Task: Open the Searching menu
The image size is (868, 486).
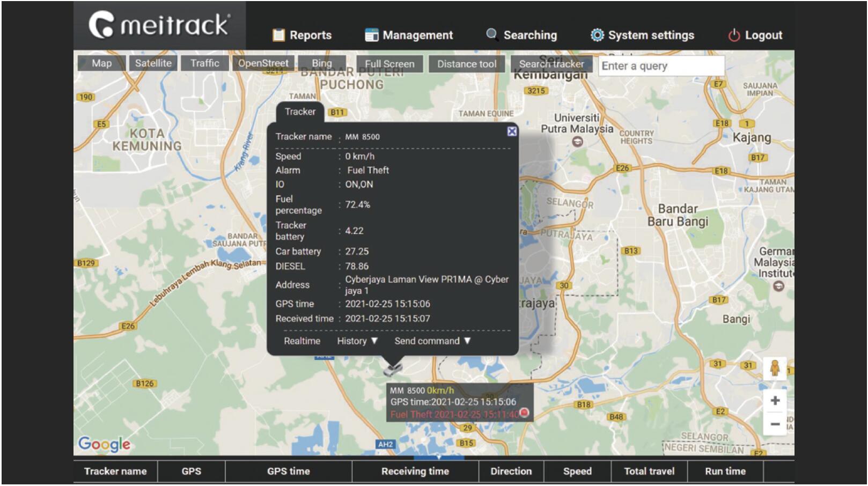Action: point(521,35)
